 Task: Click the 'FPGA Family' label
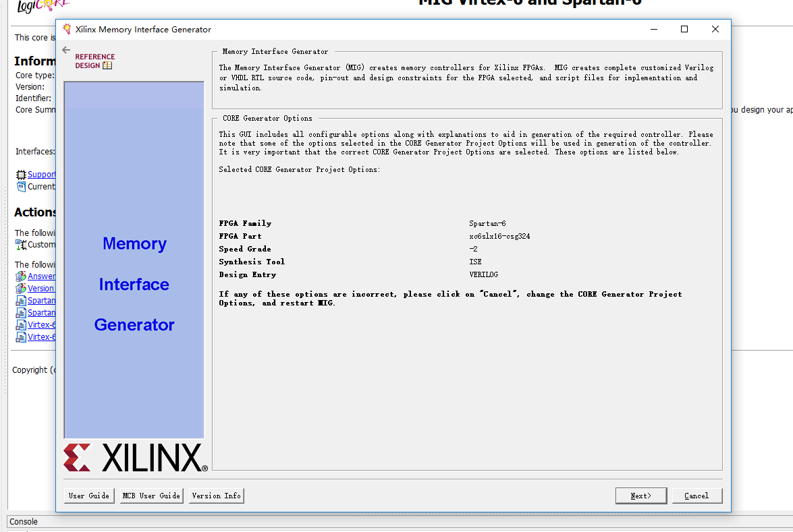[245, 223]
